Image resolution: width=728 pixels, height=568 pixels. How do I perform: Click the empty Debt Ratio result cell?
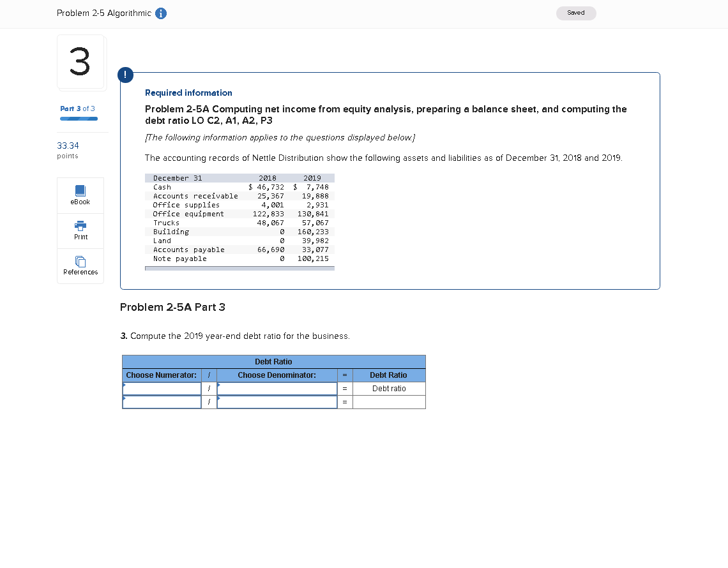coord(389,402)
